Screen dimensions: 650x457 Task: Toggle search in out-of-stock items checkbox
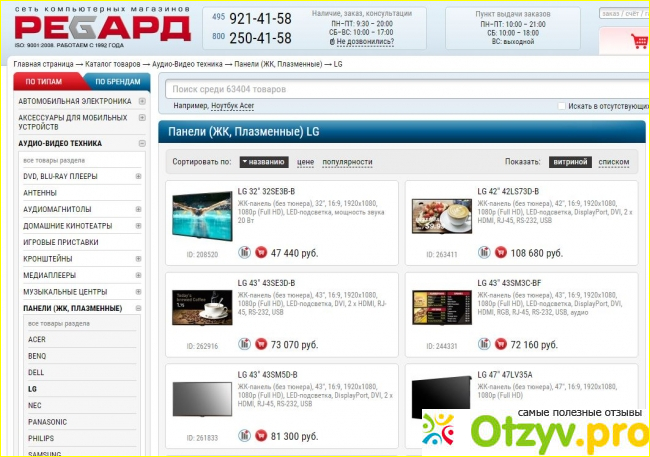[562, 105]
